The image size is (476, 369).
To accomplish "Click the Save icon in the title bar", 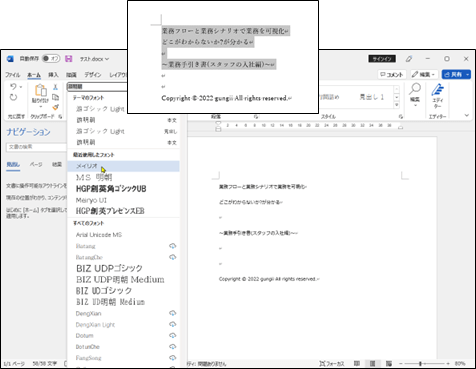I will click(x=68, y=59).
